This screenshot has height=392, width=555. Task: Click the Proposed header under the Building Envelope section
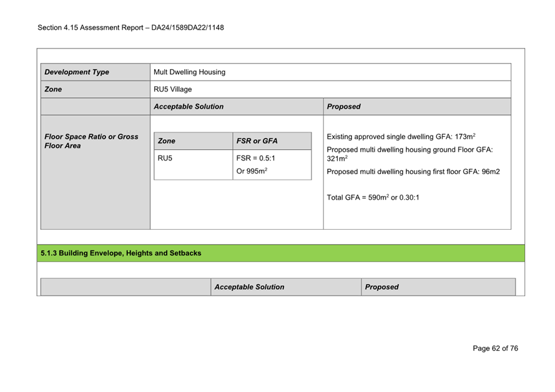pos(381,287)
